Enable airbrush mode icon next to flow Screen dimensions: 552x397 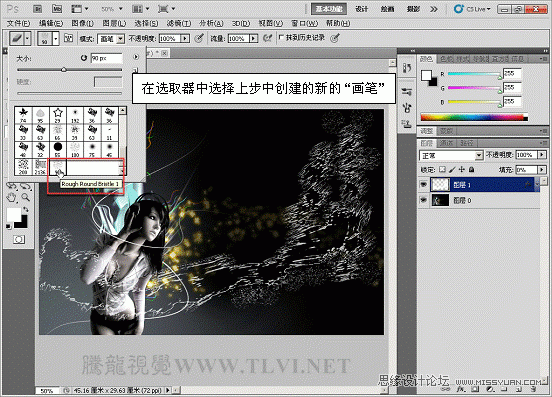(x=267, y=38)
